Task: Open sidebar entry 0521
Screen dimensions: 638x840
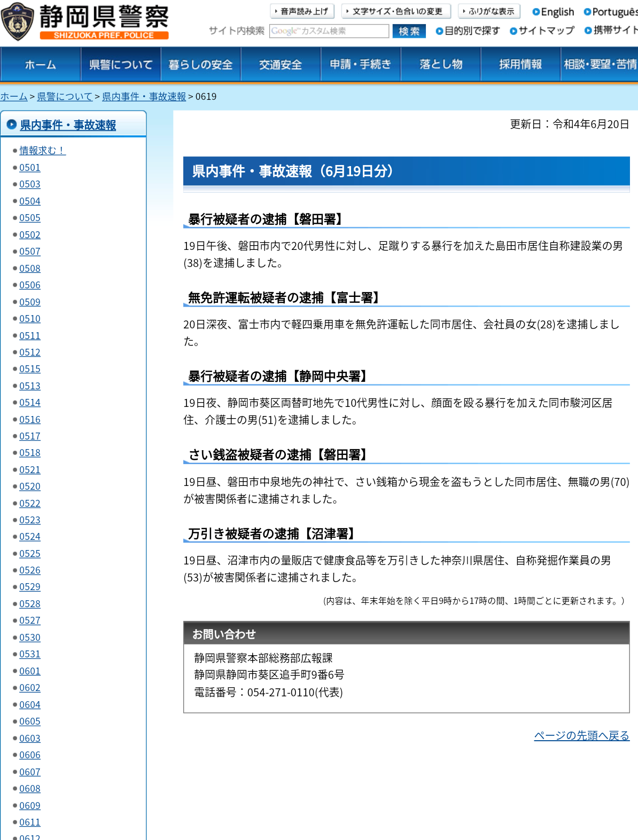Action: pos(30,470)
